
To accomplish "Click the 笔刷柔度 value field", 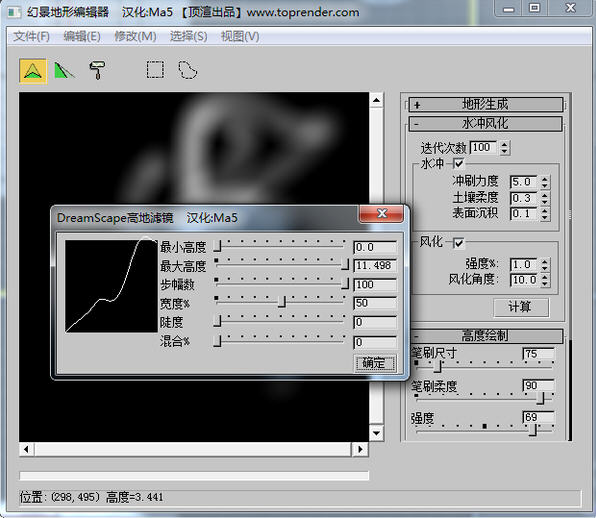I will pos(538,386).
